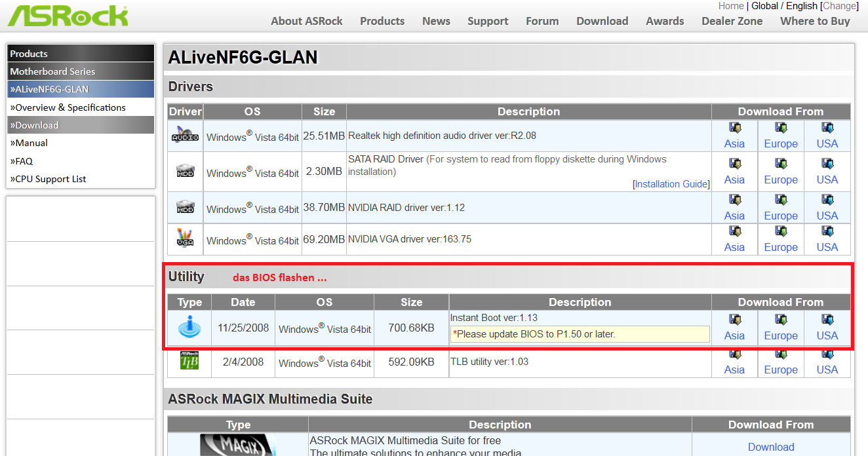The width and height of the screenshot is (868, 456).
Task: Click the 'Global / English' region text
Action: [x=784, y=6]
